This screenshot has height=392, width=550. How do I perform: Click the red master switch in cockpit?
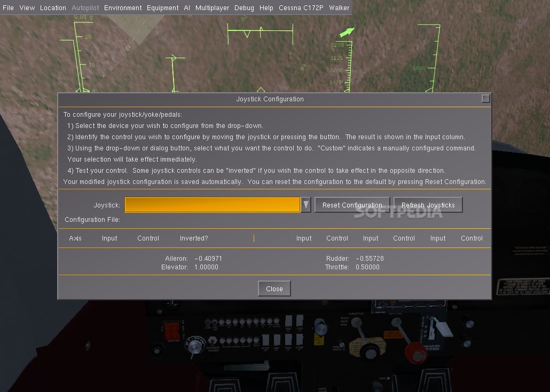pyautogui.click(x=172, y=331)
